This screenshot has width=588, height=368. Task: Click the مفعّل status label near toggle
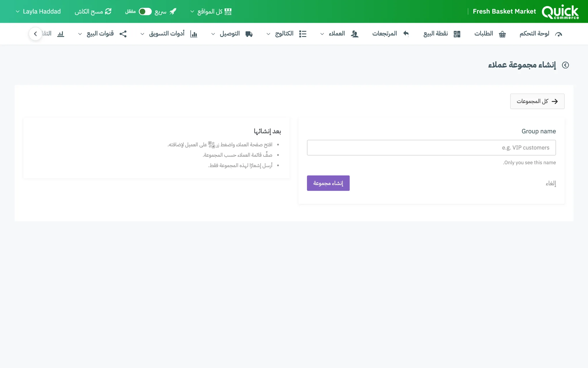[130, 12]
